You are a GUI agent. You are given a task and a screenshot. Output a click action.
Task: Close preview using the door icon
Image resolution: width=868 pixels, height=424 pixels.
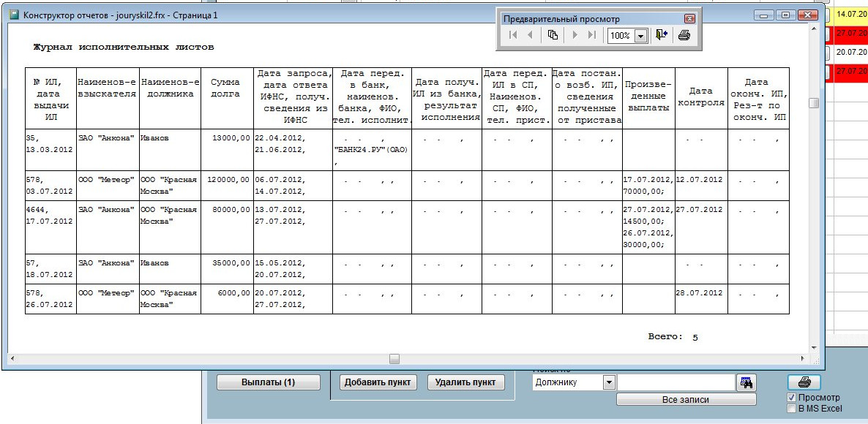click(x=661, y=35)
